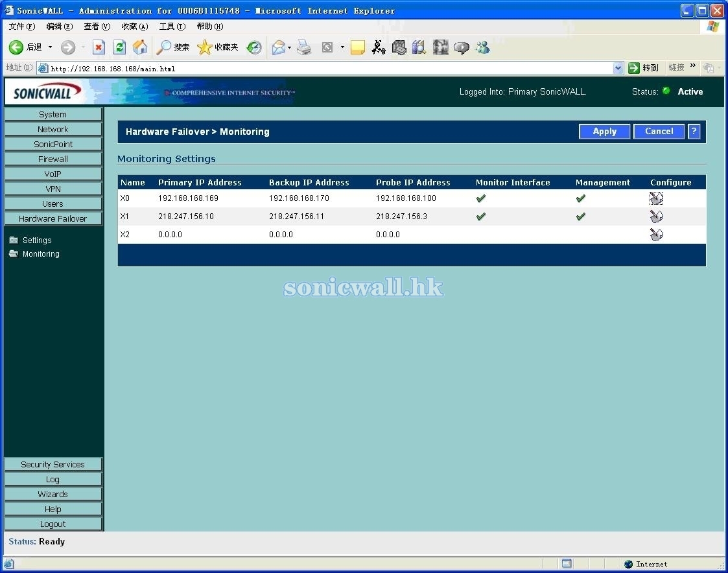Open the 文件(F) File menu
Viewport: 728px width, 573px height.
(22, 27)
